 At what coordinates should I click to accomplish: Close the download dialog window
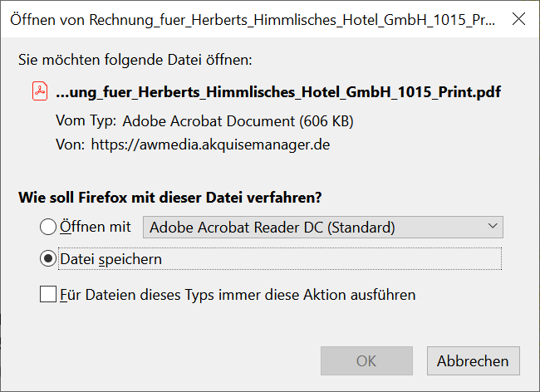518,19
